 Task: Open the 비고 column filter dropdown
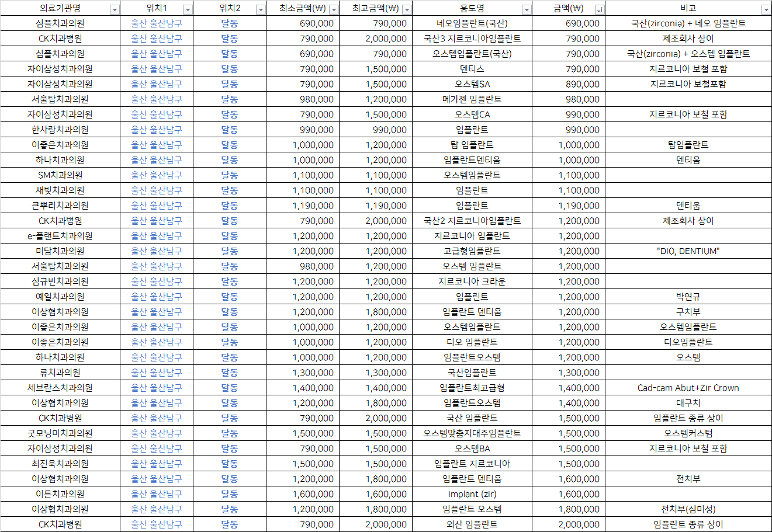point(766,9)
